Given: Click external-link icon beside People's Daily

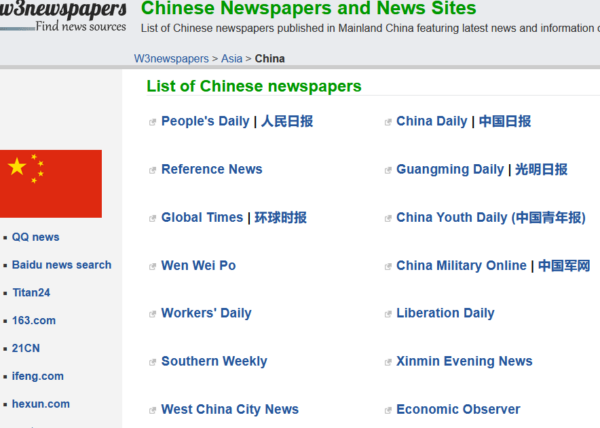Looking at the screenshot, I should pyautogui.click(x=152, y=122).
